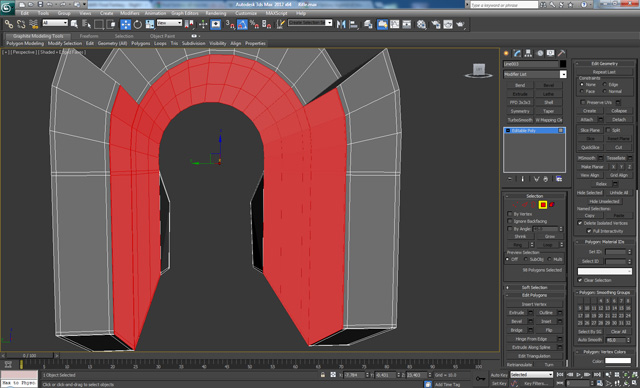Switch to the Modify command panel
The image size is (640, 388).
click(518, 53)
